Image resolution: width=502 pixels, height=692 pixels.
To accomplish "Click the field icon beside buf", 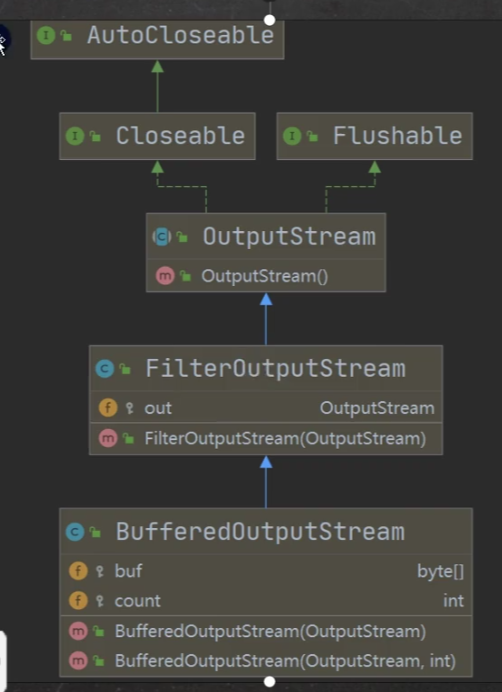I will pyautogui.click(x=78, y=571).
